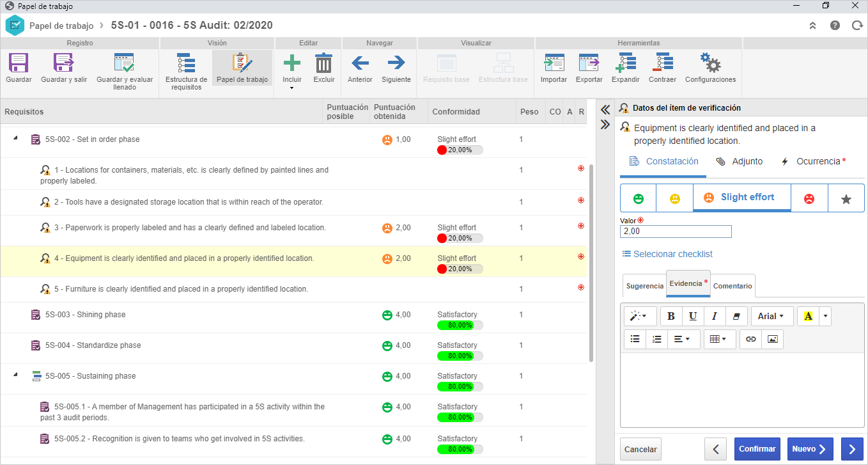Open the Constatación tab

click(x=664, y=161)
